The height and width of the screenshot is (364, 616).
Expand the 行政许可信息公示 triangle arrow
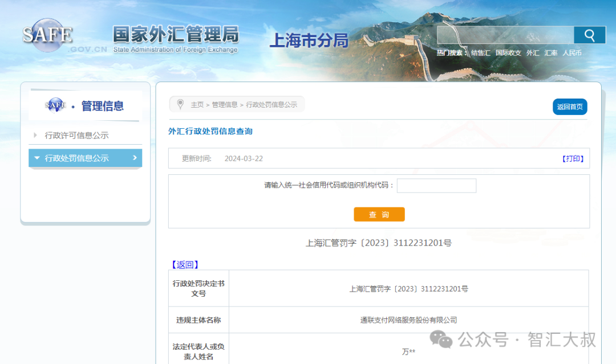coord(35,136)
